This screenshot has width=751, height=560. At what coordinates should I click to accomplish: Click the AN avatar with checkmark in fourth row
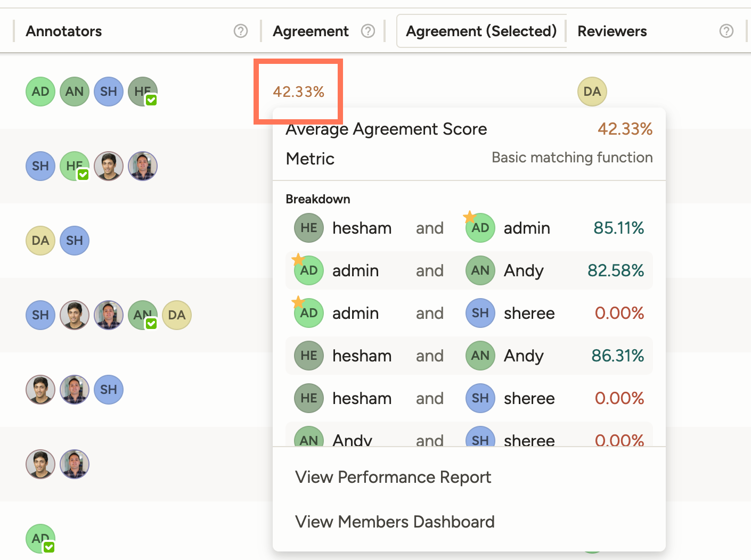point(143,315)
